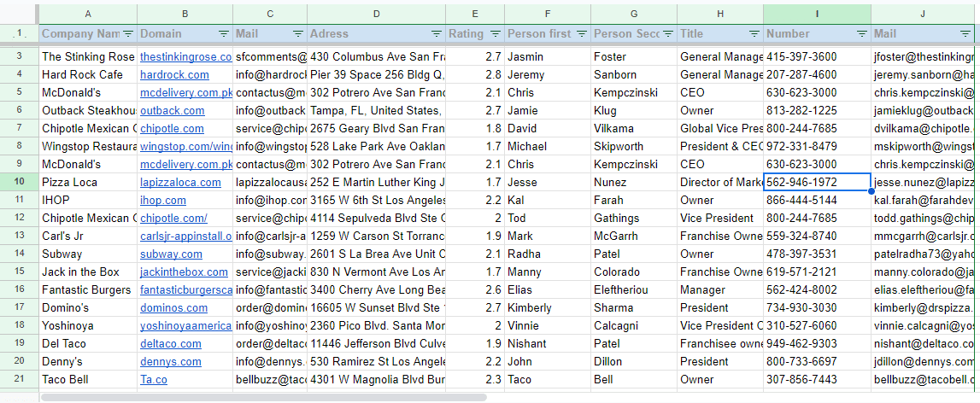
Task: Select the 'Gathings' last name cell
Action: (x=634, y=218)
